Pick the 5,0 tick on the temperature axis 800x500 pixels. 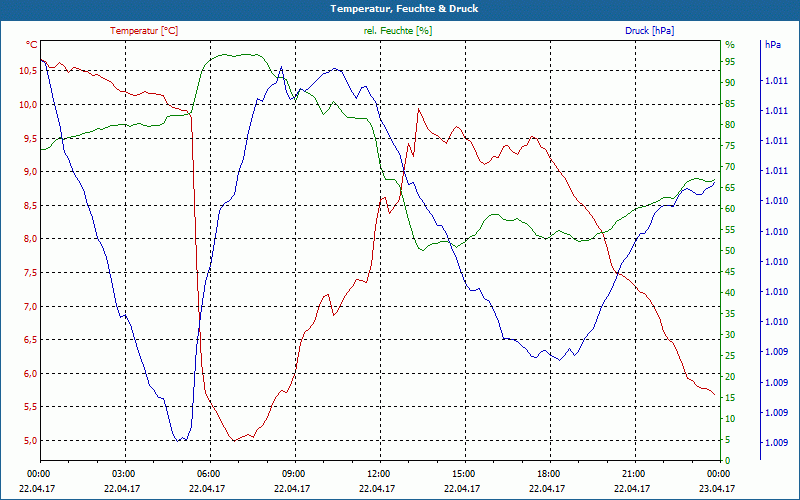pyautogui.click(x=30, y=440)
